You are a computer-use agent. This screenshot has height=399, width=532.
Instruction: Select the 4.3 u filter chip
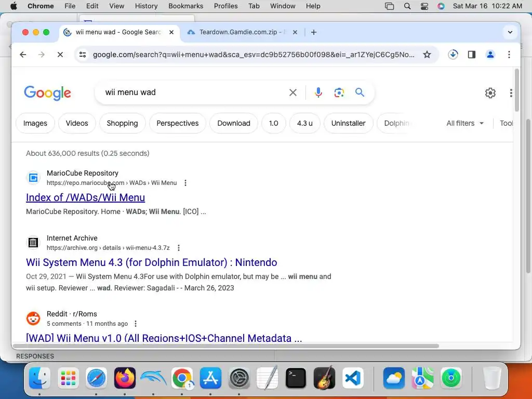[x=304, y=123]
